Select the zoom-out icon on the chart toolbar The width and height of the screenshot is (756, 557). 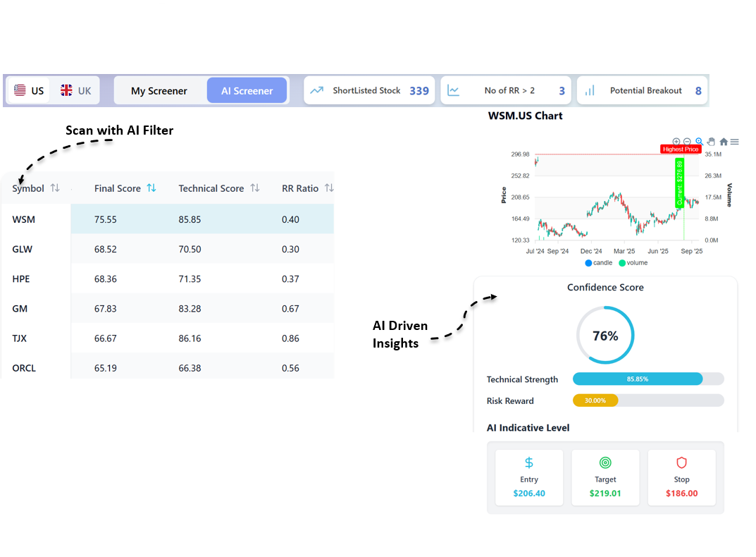(686, 142)
